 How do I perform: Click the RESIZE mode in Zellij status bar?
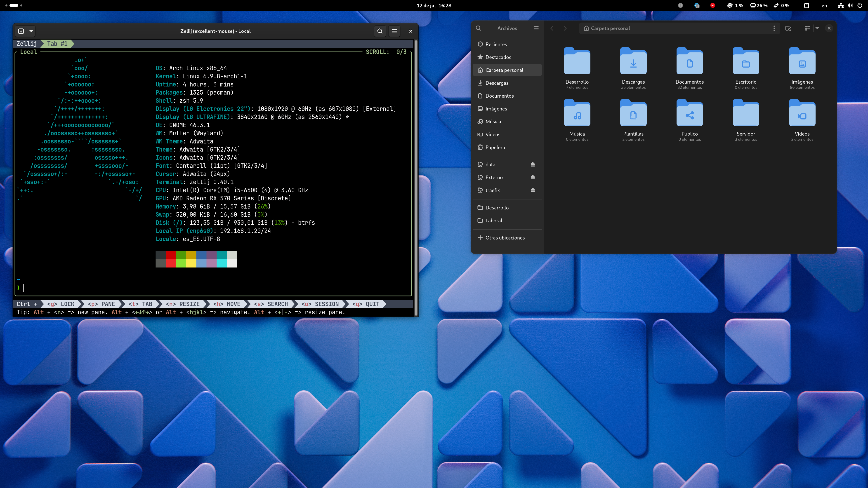click(x=183, y=304)
